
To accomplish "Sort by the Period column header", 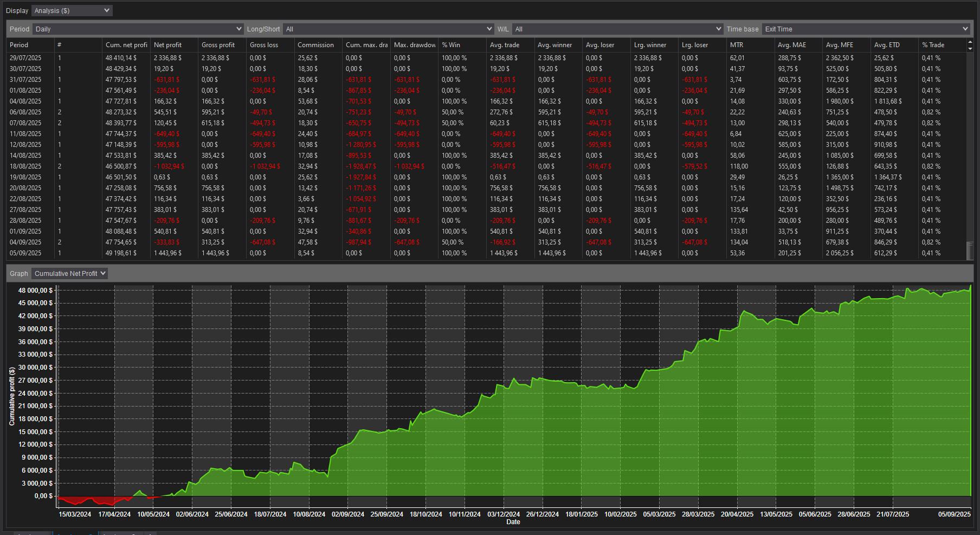I will coord(30,45).
